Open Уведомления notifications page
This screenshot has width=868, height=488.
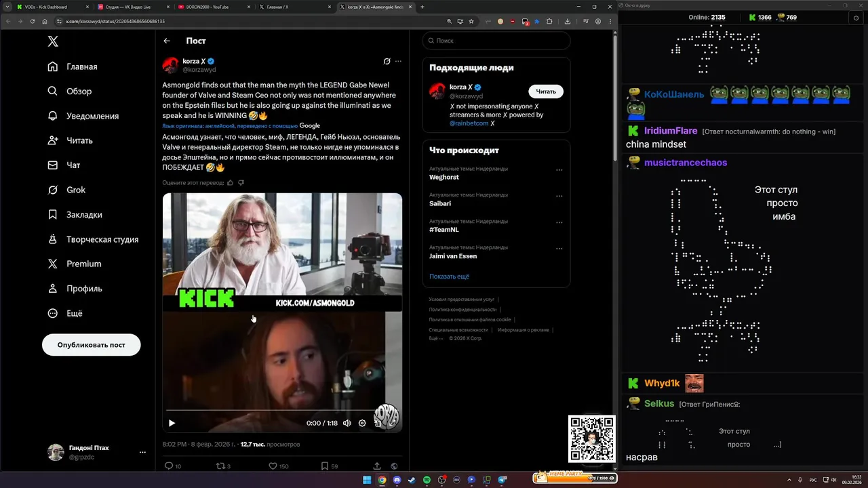point(83,116)
